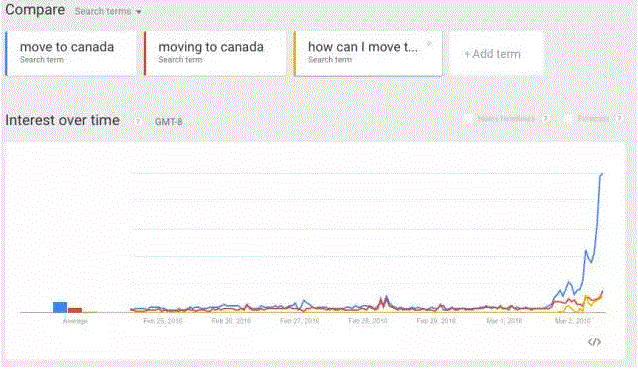Viewport: 638px width, 371px height.
Task: Open the embed code icon below the chart
Action: 594,342
